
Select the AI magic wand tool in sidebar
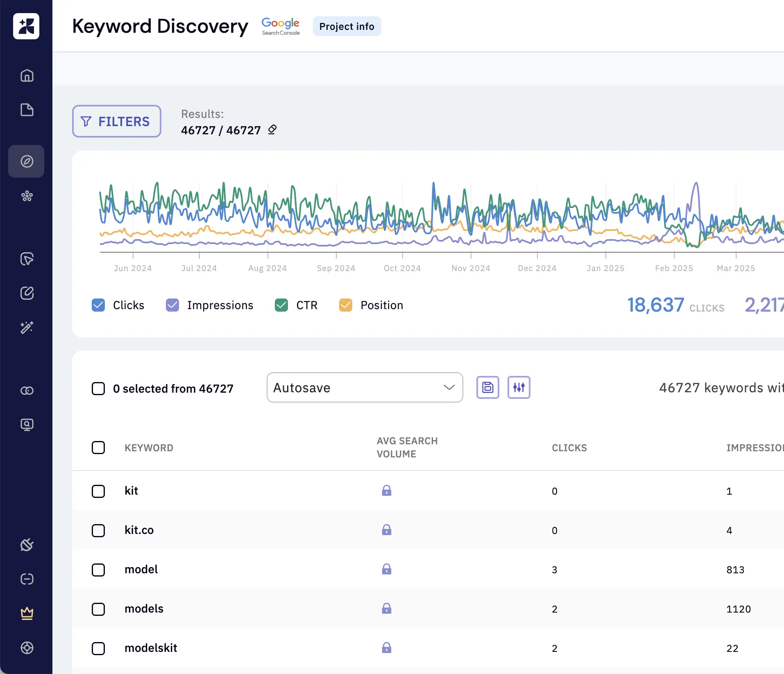[26, 327]
